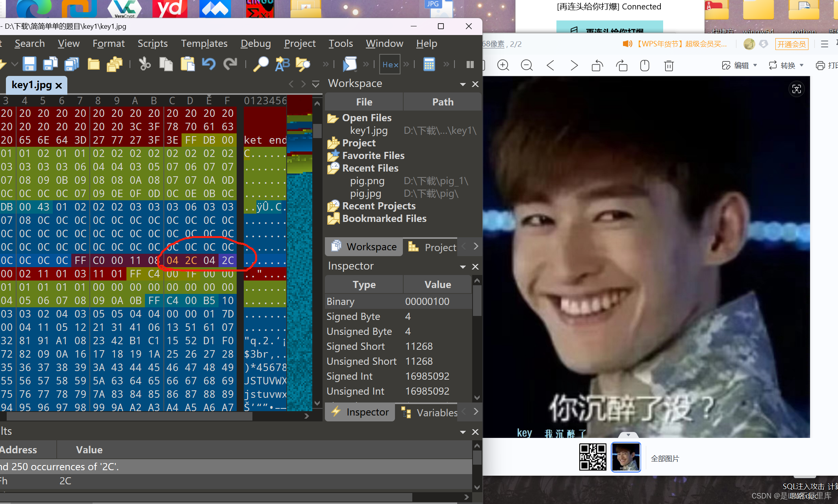
Task: Go to next image with right arrow
Action: click(574, 65)
